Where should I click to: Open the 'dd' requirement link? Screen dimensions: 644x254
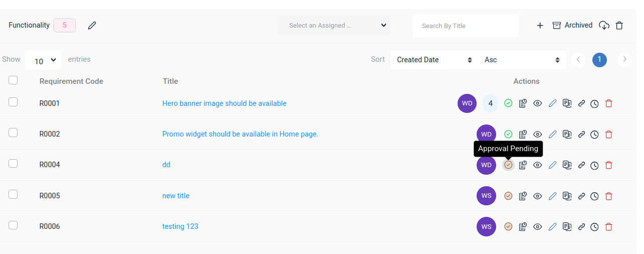click(166, 165)
